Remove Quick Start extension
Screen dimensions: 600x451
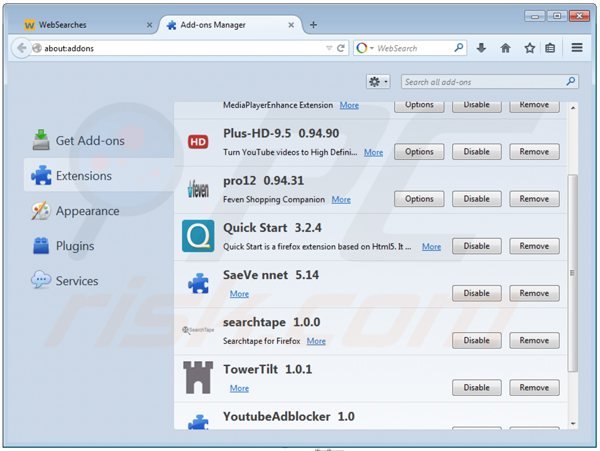(534, 246)
